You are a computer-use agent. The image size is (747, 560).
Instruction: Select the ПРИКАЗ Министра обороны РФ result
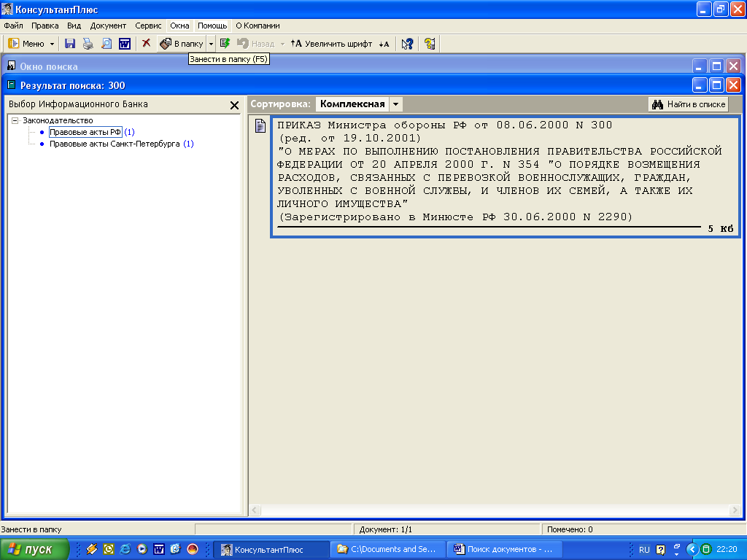pyautogui.click(x=505, y=176)
